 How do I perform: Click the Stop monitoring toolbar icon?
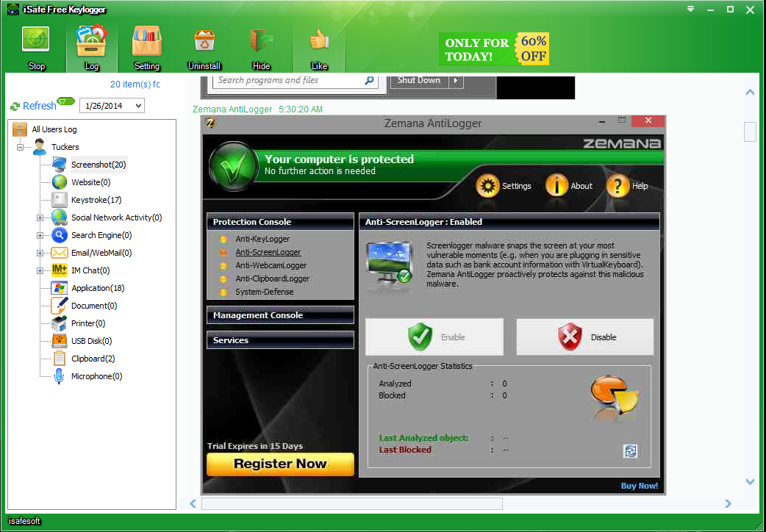click(36, 40)
